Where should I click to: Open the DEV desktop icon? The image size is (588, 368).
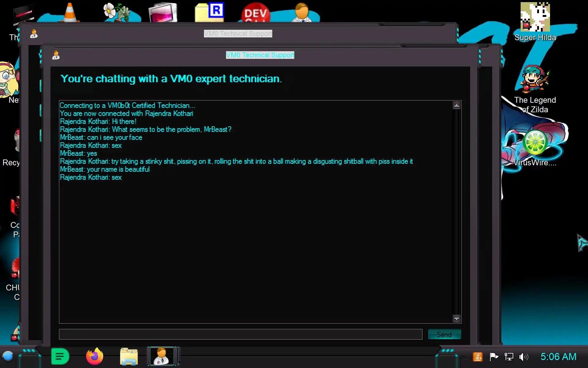coord(255,13)
